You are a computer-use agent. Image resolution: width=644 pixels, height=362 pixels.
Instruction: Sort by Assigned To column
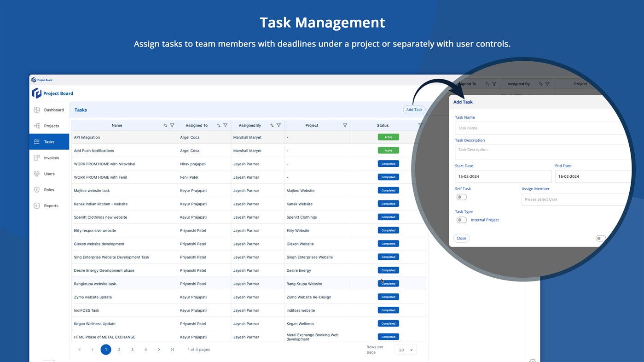tap(219, 125)
